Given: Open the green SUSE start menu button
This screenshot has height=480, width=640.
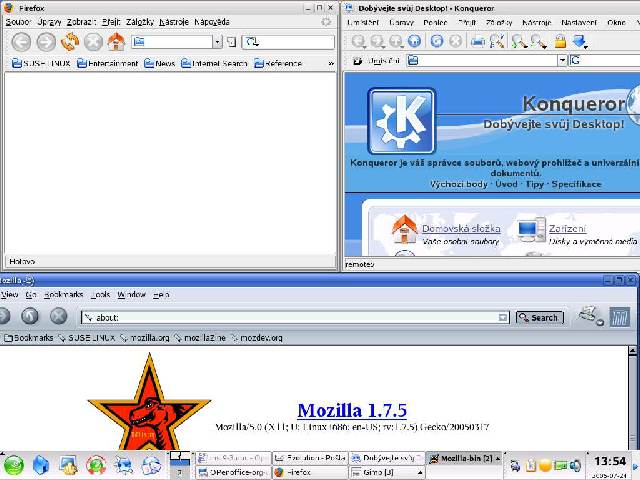Looking at the screenshot, I should point(13,466).
